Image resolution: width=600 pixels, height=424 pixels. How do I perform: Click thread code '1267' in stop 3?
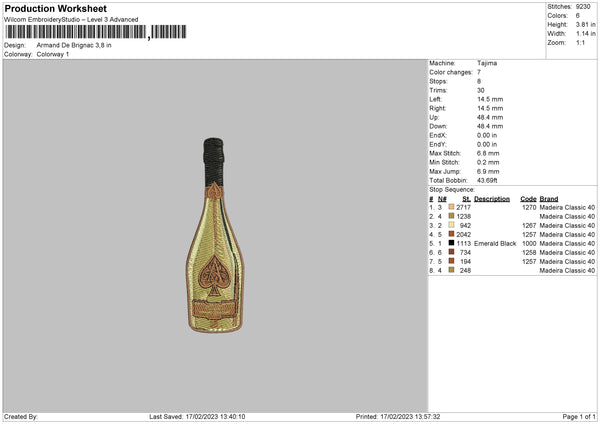click(529, 225)
